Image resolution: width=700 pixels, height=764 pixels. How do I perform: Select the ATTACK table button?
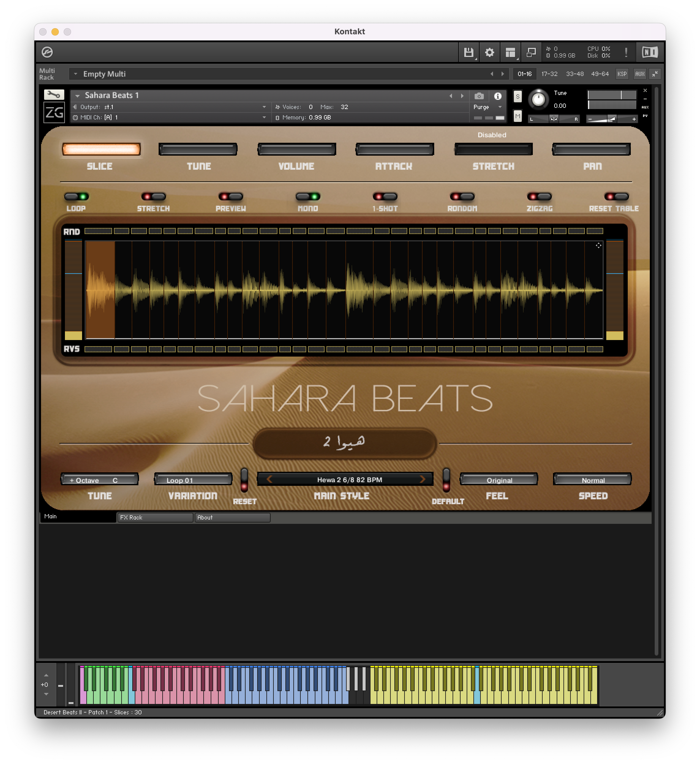point(395,149)
